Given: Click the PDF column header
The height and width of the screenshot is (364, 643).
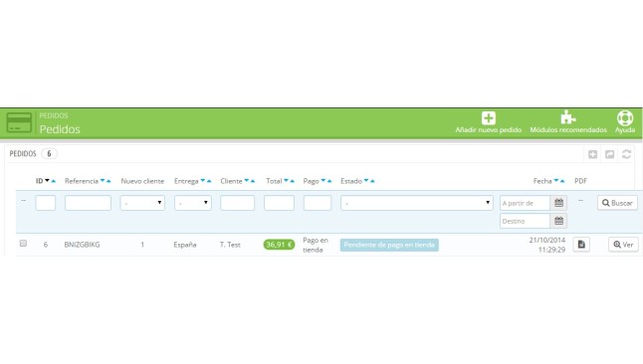Looking at the screenshot, I should (x=580, y=181).
